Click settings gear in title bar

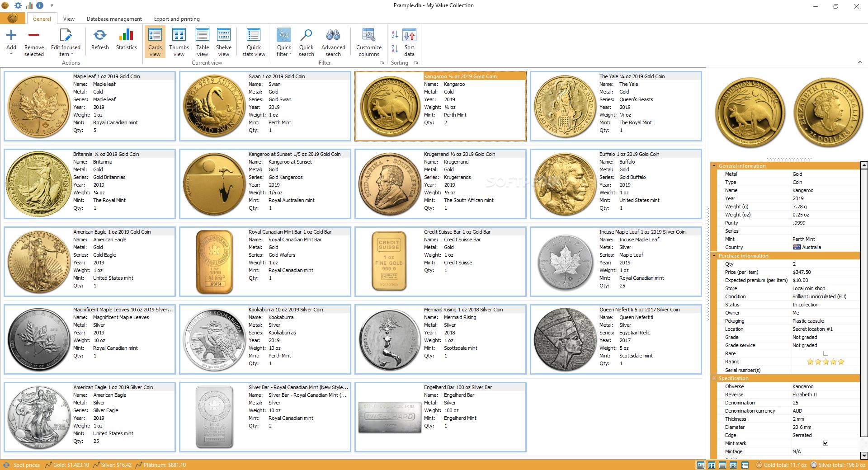[18, 5]
